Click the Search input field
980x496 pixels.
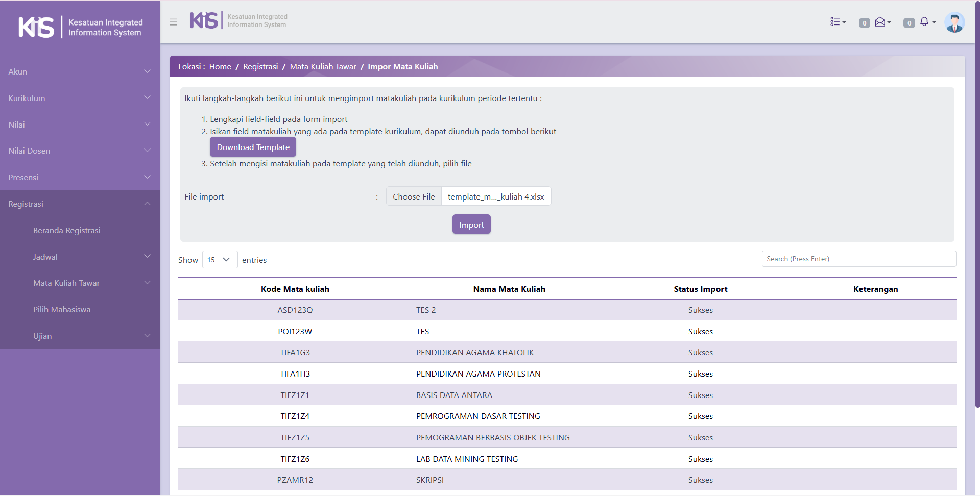(858, 259)
